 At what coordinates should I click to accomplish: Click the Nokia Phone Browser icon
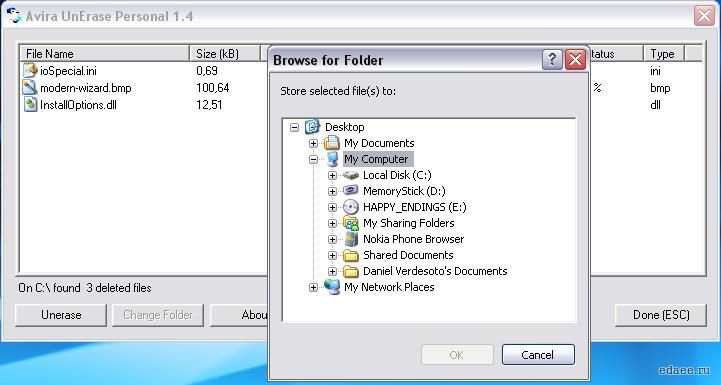[351, 239]
